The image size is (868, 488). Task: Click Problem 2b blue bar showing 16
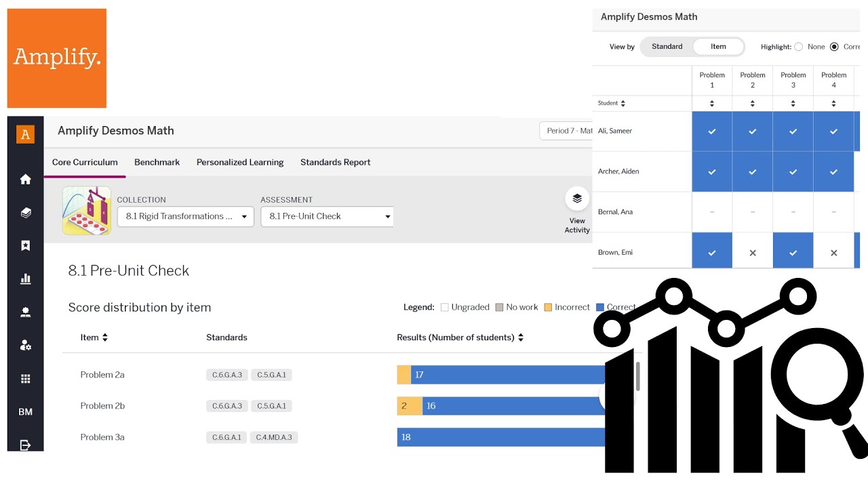coord(513,406)
